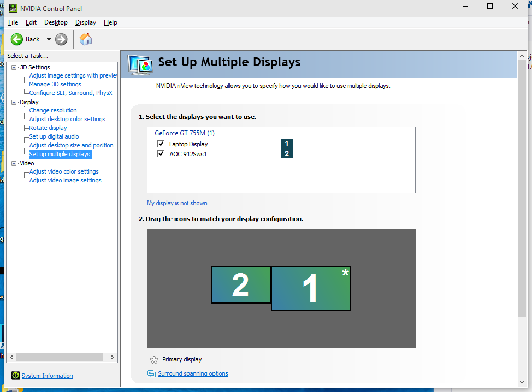
Task: Click the Display category label in tree
Action: (x=29, y=102)
